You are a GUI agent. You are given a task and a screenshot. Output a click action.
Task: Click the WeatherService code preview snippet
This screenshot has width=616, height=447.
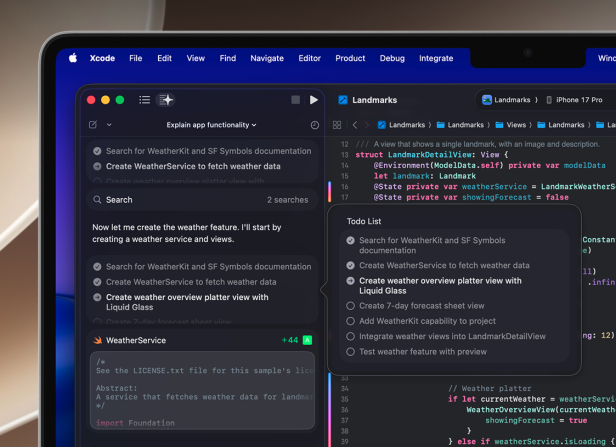(x=202, y=390)
